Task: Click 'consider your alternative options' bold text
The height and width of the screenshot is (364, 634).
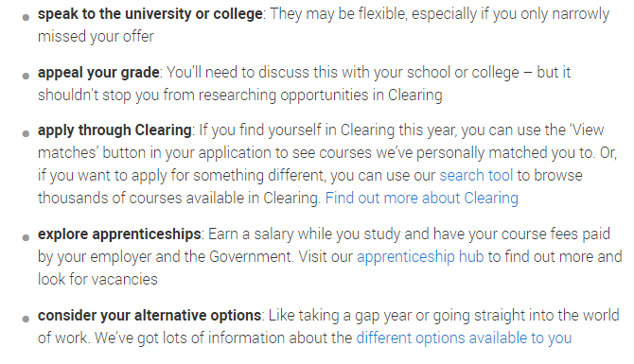Action: 150,316
